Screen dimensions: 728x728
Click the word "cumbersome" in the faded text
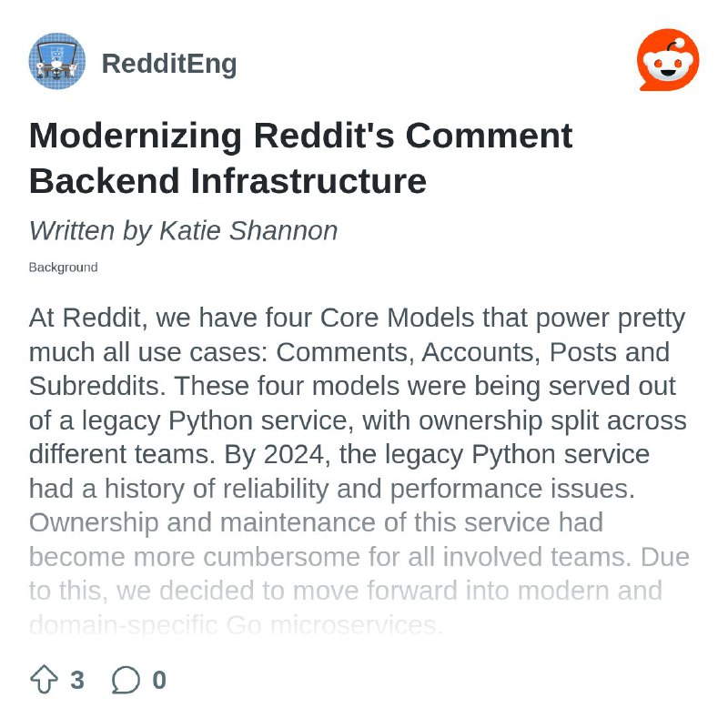click(x=281, y=557)
